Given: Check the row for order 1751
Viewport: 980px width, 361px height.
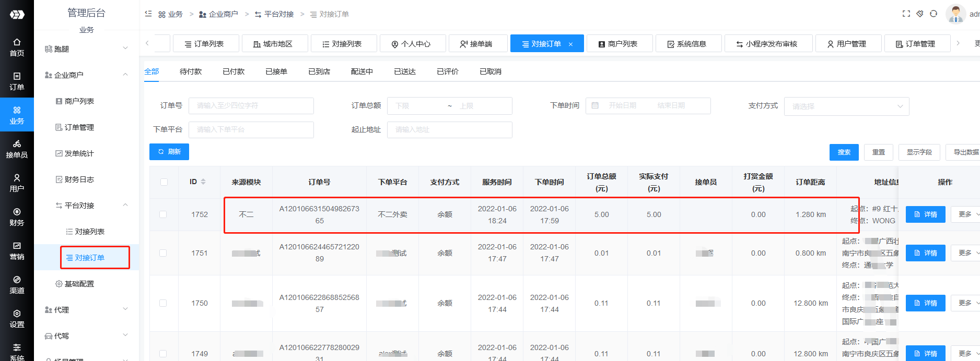Looking at the screenshot, I should pyautogui.click(x=163, y=253).
